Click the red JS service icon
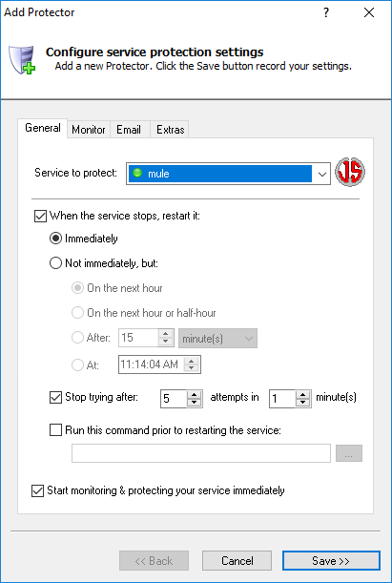Image resolution: width=392 pixels, height=583 pixels. click(x=350, y=172)
